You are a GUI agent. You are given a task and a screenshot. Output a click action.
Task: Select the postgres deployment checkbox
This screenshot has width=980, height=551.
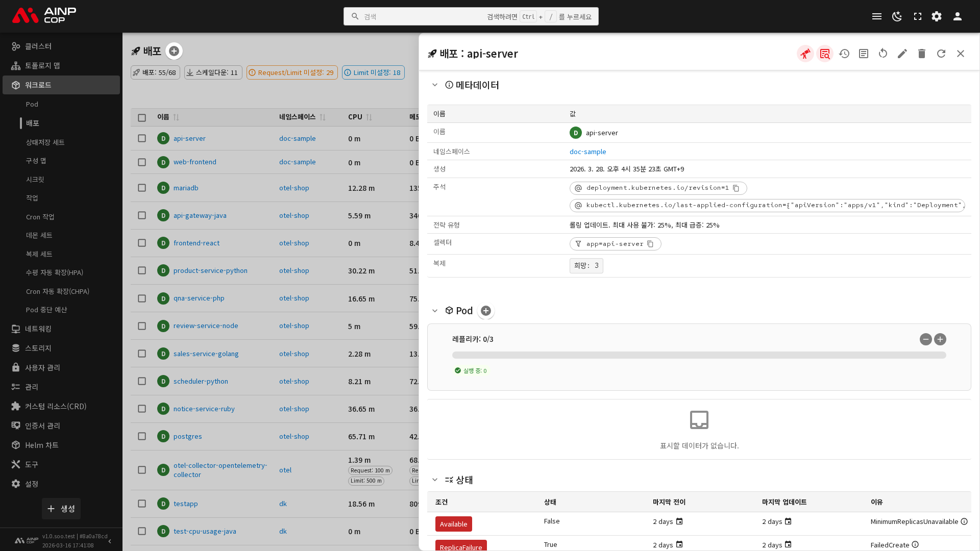tap(142, 436)
